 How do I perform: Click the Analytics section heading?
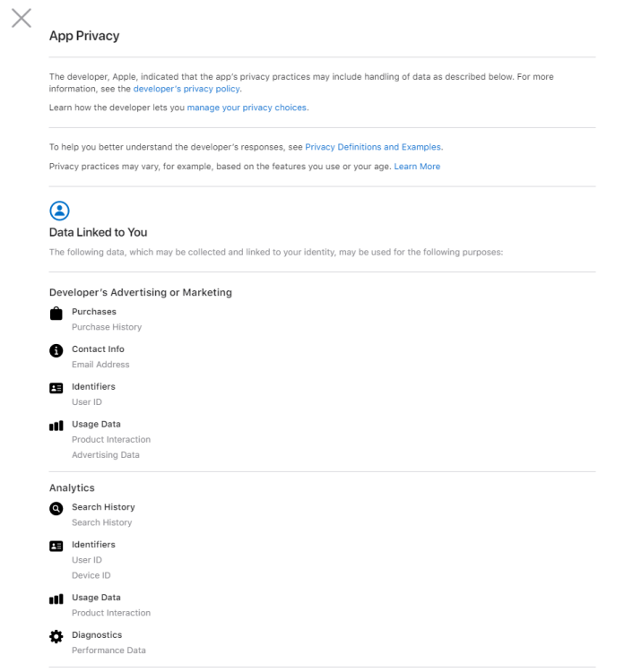72,487
